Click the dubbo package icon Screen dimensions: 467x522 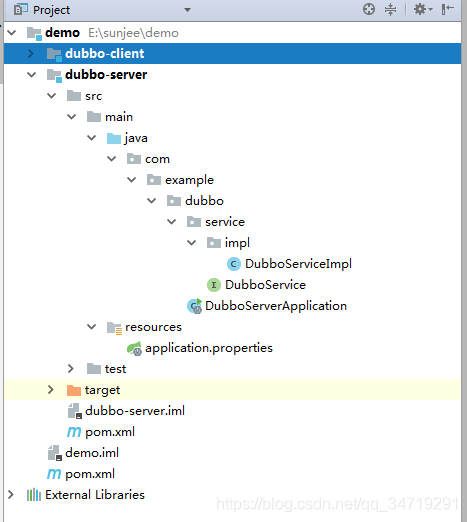[174, 201]
